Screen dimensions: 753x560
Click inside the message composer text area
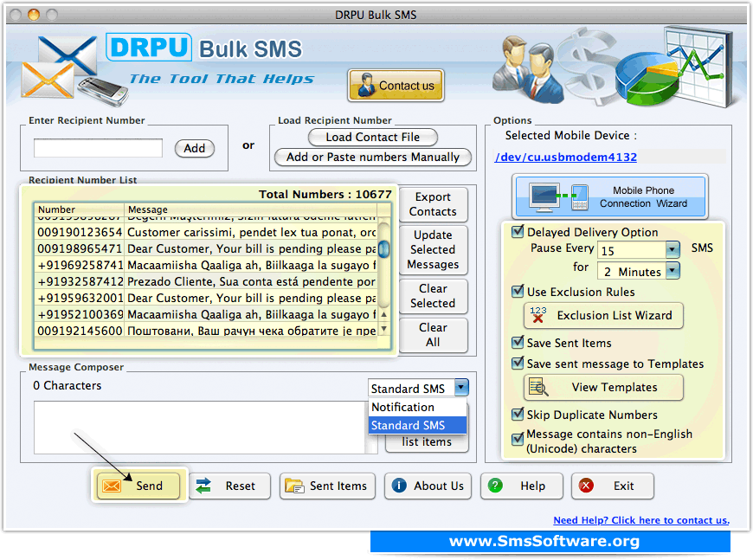click(x=199, y=428)
